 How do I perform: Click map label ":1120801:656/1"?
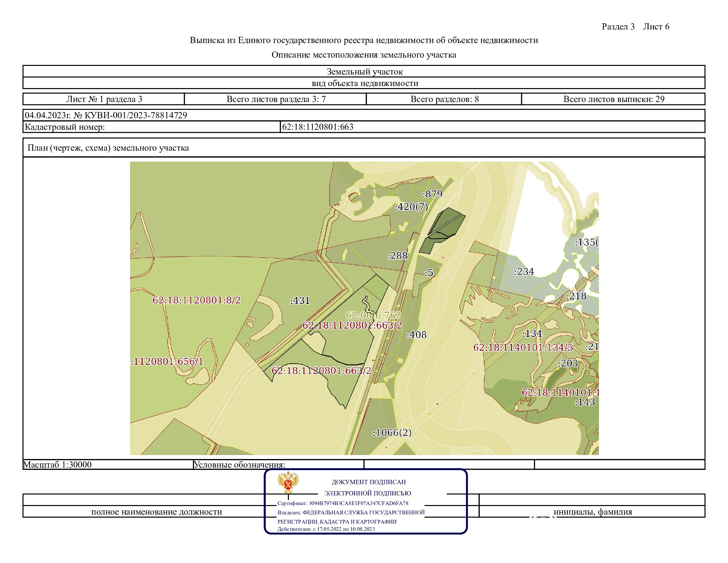[167, 362]
